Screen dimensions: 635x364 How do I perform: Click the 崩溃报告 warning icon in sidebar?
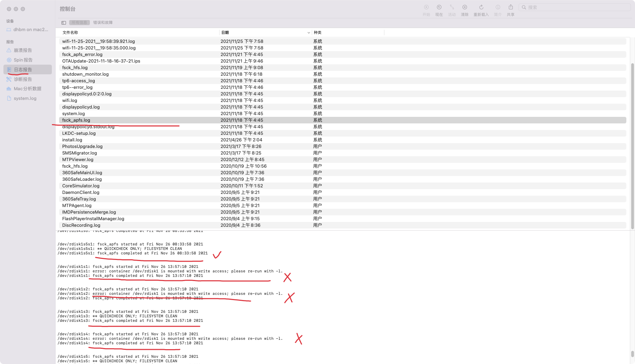[x=9, y=50]
